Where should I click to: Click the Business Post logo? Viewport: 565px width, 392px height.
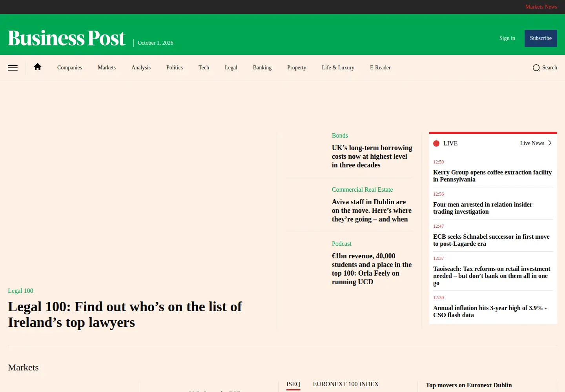coord(66,38)
